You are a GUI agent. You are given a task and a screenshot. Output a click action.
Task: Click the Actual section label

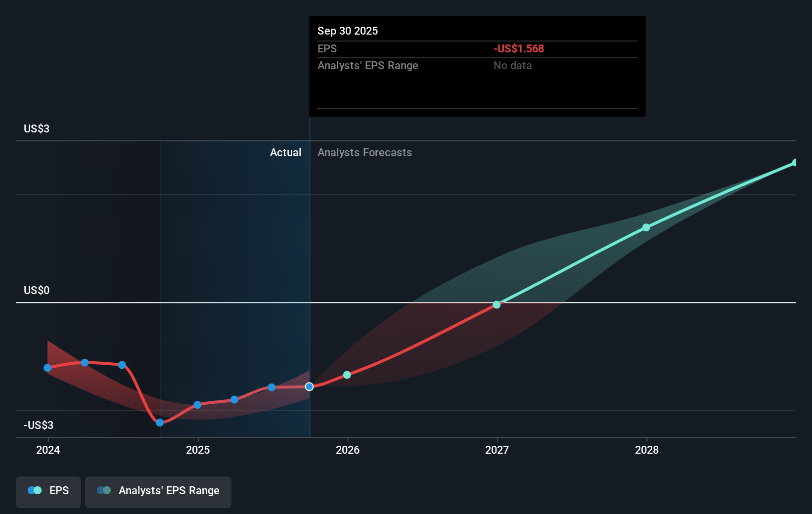285,152
